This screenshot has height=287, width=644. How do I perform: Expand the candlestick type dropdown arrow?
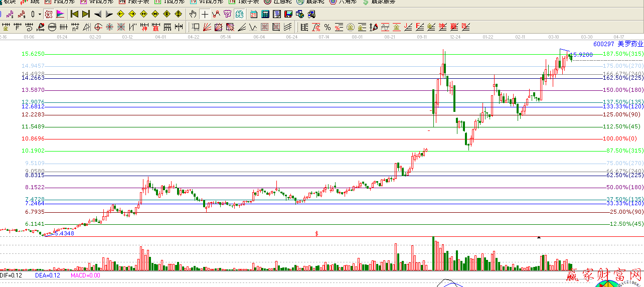coord(39,14)
